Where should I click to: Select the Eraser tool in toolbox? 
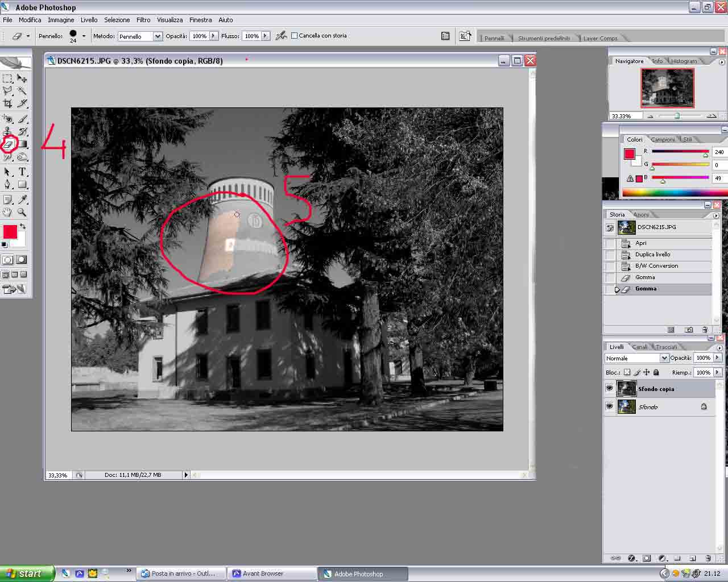9,144
